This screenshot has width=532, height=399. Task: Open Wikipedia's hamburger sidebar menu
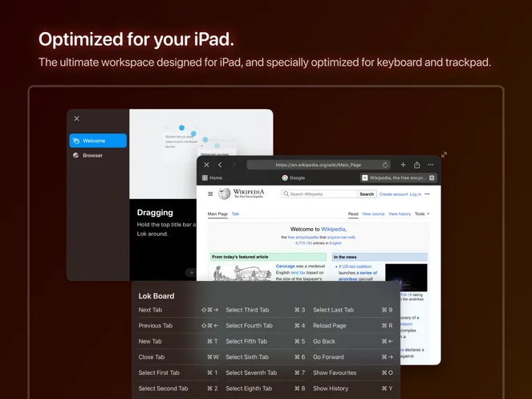tap(210, 194)
